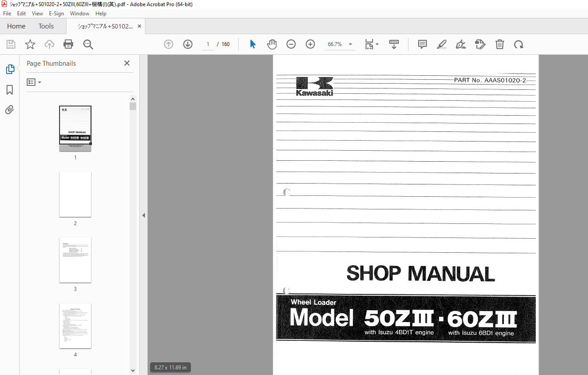Open the Edit PDF tool icon
This screenshot has height=375, width=588.
click(x=480, y=44)
